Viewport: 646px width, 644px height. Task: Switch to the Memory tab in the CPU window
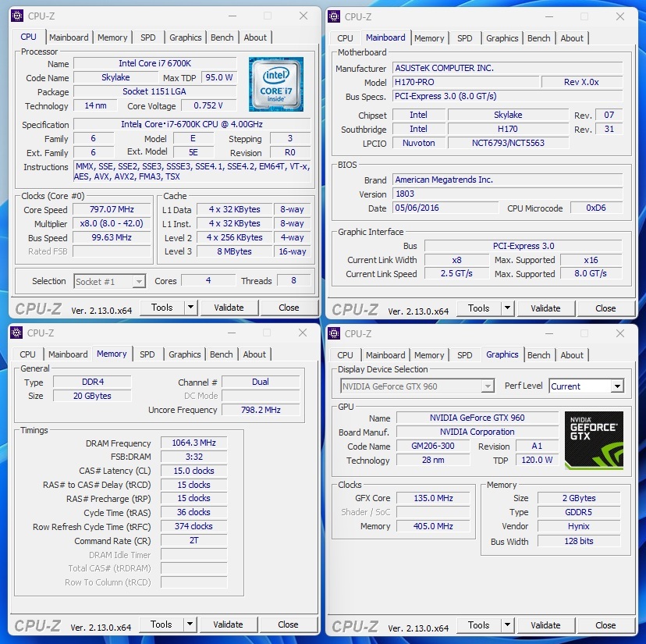112,37
